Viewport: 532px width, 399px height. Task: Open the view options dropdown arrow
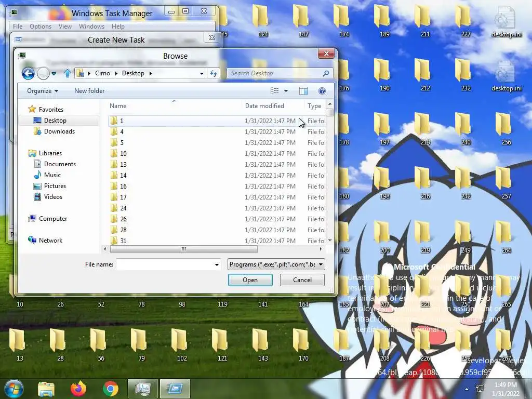point(286,90)
